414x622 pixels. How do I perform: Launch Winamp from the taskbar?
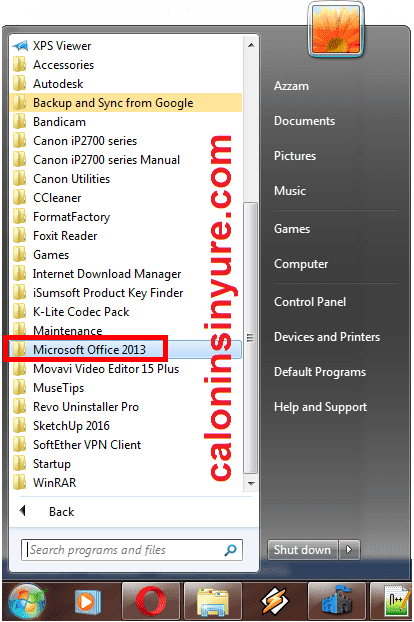pyautogui.click(x=274, y=602)
